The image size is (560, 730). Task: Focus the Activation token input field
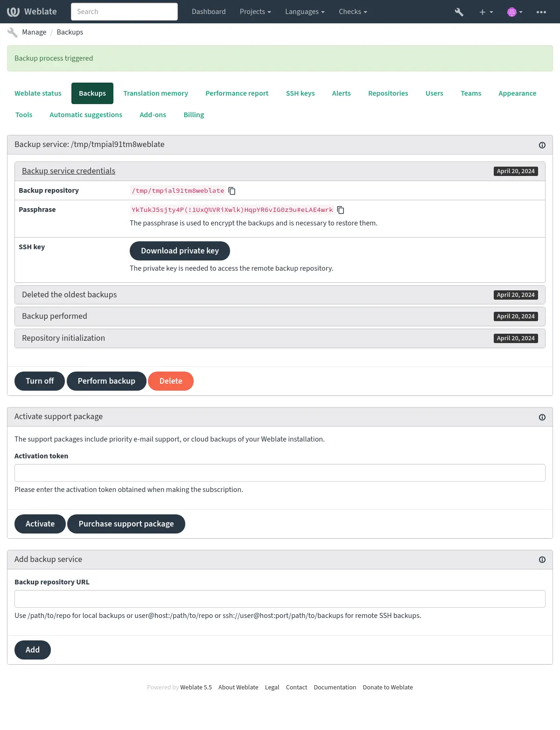(x=280, y=473)
